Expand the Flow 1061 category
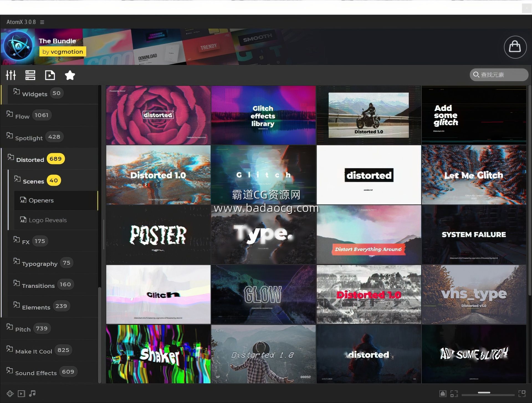532x403 pixels. (50, 115)
